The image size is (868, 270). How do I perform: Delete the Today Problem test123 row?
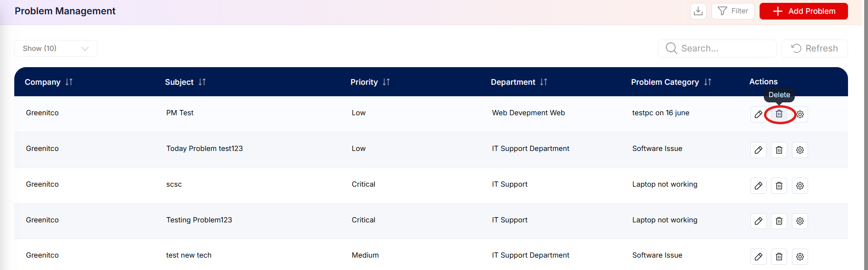[x=779, y=150]
